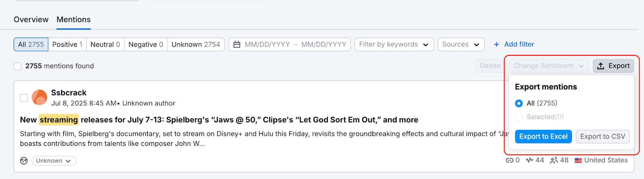This screenshot has width=644, height=179.
Task: Tick the select-all mentions checkbox
Action: [18, 66]
